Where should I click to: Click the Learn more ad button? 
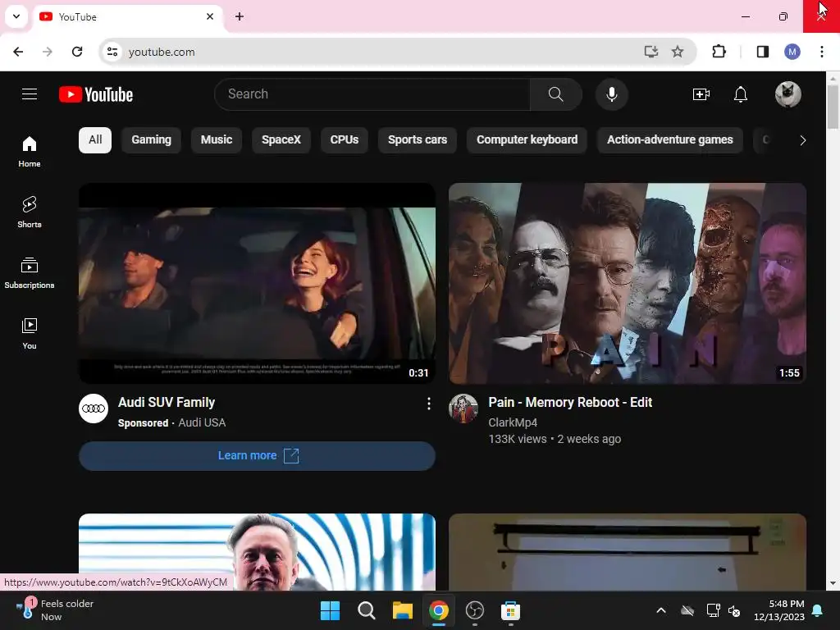pyautogui.click(x=257, y=456)
